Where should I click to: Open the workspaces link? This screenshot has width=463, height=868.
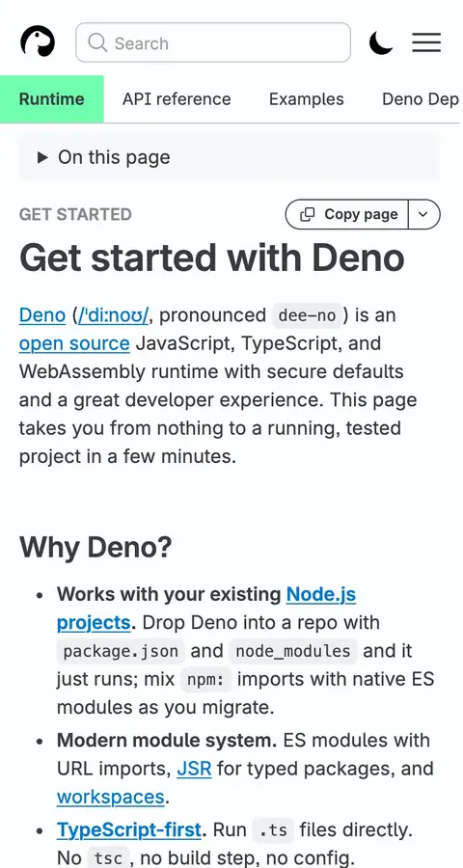click(x=111, y=798)
